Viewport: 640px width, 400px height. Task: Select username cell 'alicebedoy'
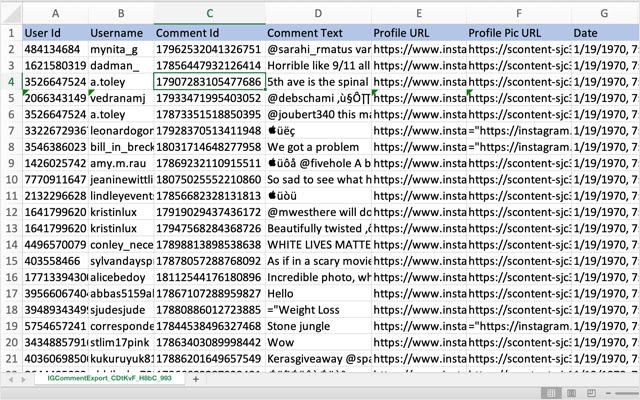(x=121, y=278)
